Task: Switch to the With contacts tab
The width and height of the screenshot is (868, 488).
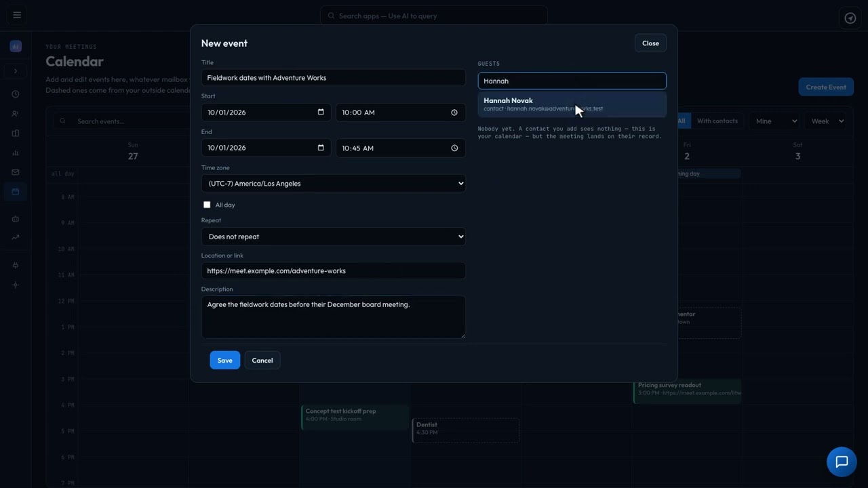Action: pos(717,121)
